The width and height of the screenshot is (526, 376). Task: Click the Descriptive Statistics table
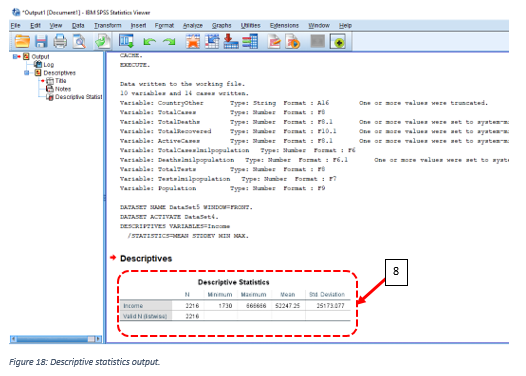[x=235, y=300]
